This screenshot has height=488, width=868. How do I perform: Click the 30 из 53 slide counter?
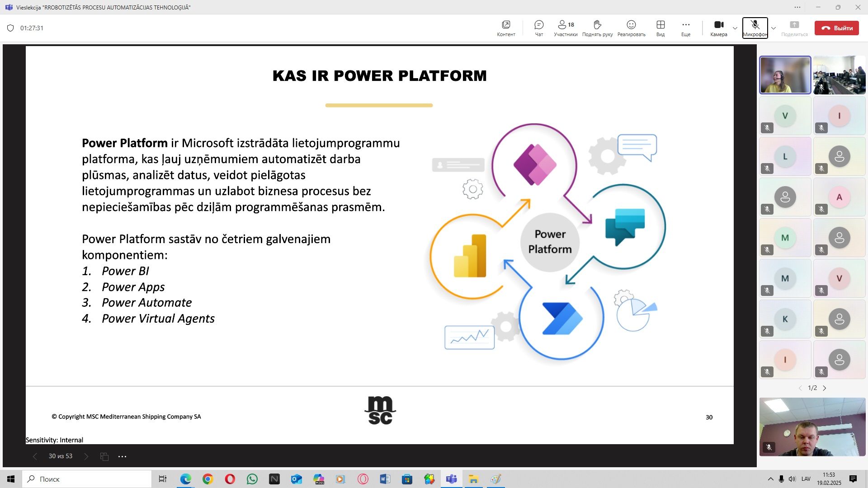[x=61, y=456]
